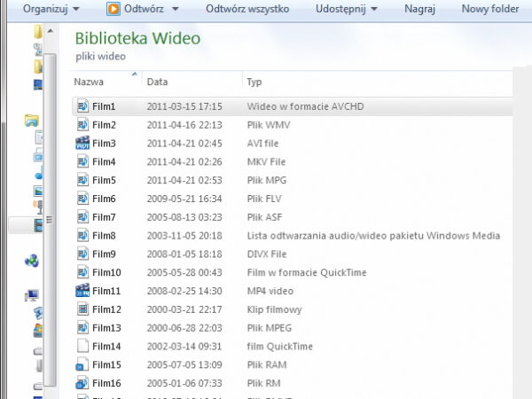
Task: Click the blank Film14 QuickTime file icon
Action: coord(82,346)
